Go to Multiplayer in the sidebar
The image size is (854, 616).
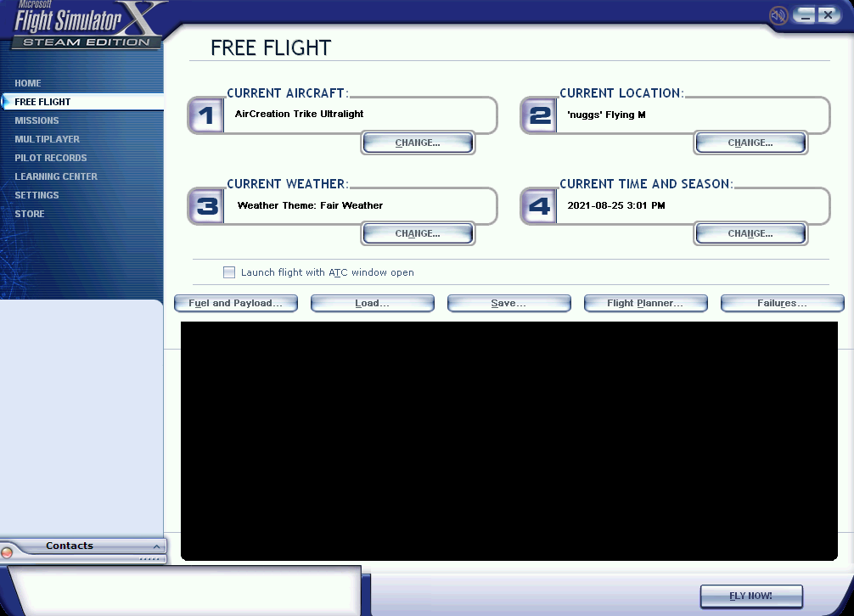coord(47,139)
